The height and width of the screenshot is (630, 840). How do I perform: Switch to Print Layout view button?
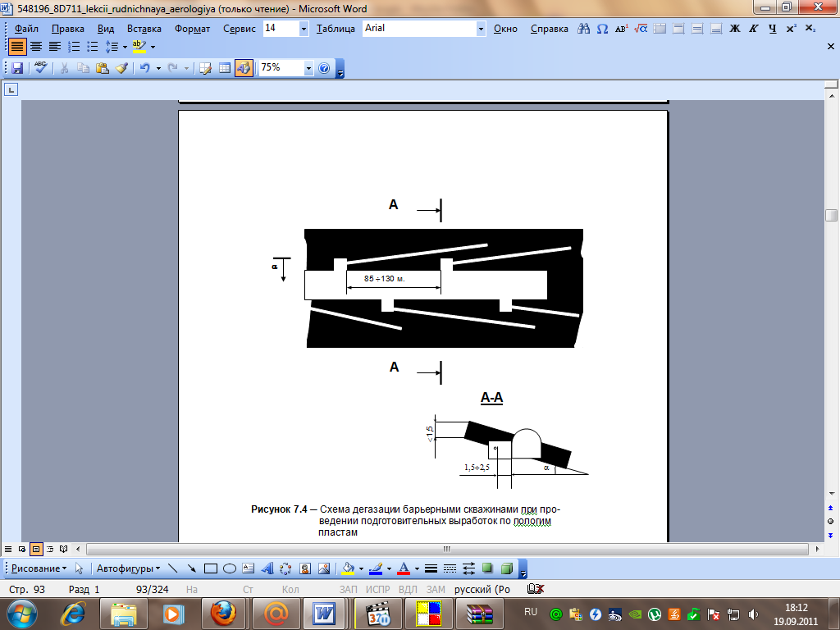click(36, 549)
